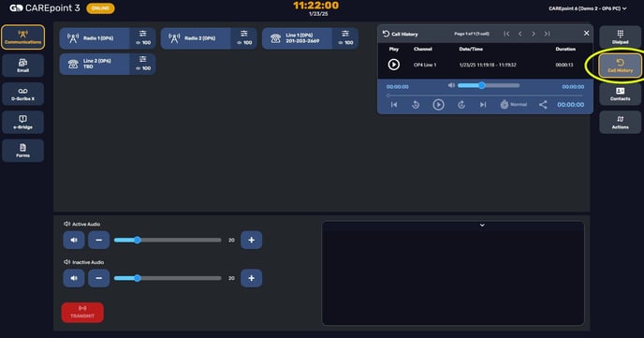
Task: Mute the Active Audio speaker
Action: click(74, 240)
